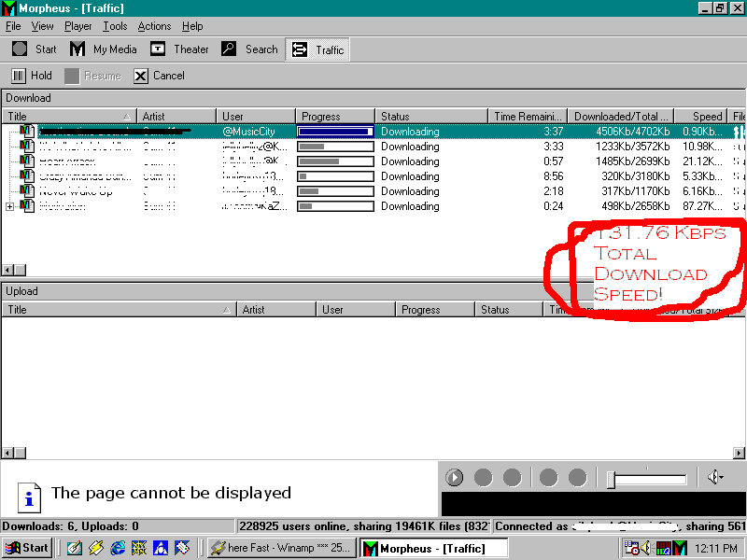Sort uploads by the Title column header

[x=120, y=310]
